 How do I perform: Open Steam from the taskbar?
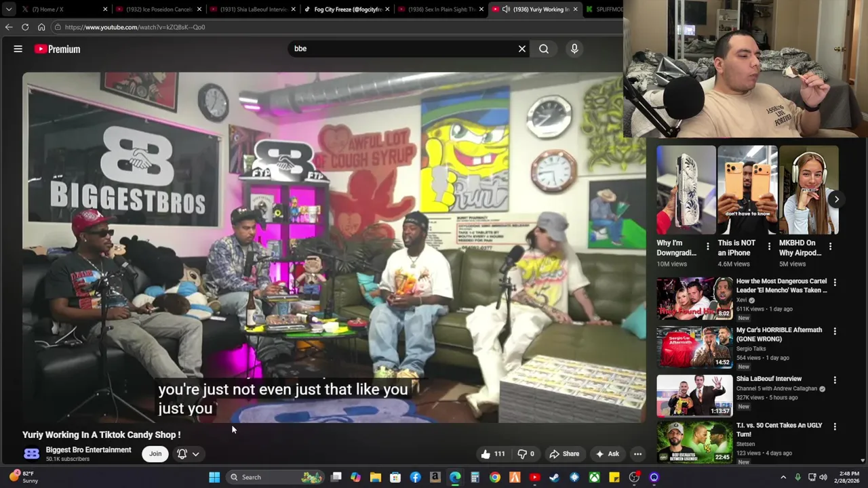click(x=555, y=477)
